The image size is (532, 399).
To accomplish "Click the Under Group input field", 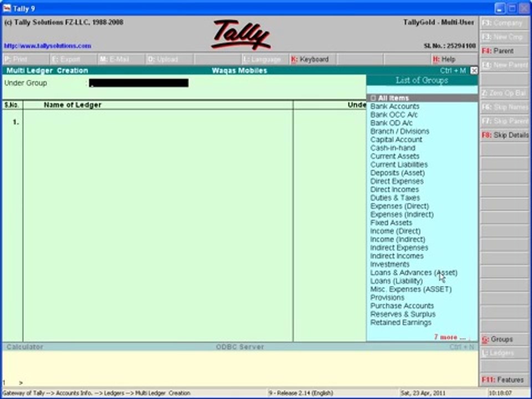I will 139,83.
